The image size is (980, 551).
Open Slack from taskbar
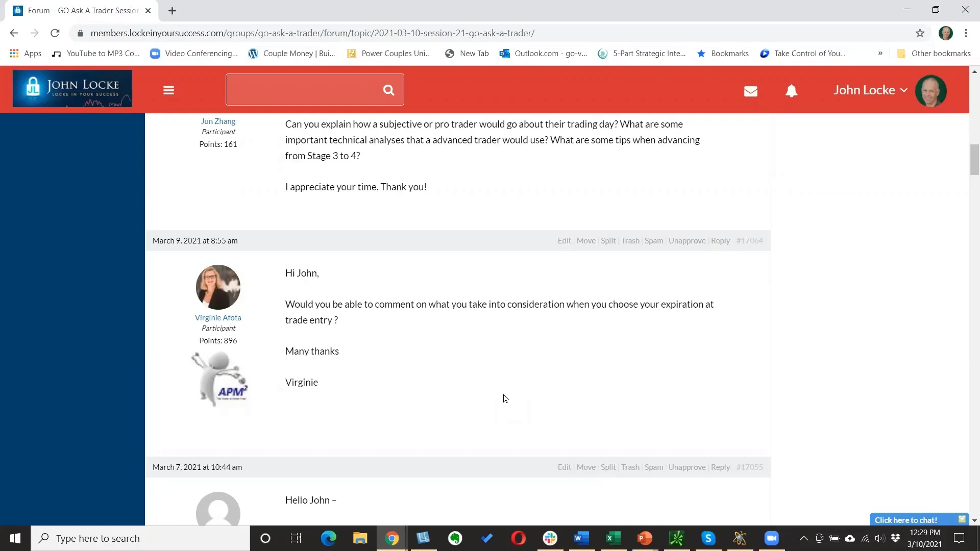(550, 538)
